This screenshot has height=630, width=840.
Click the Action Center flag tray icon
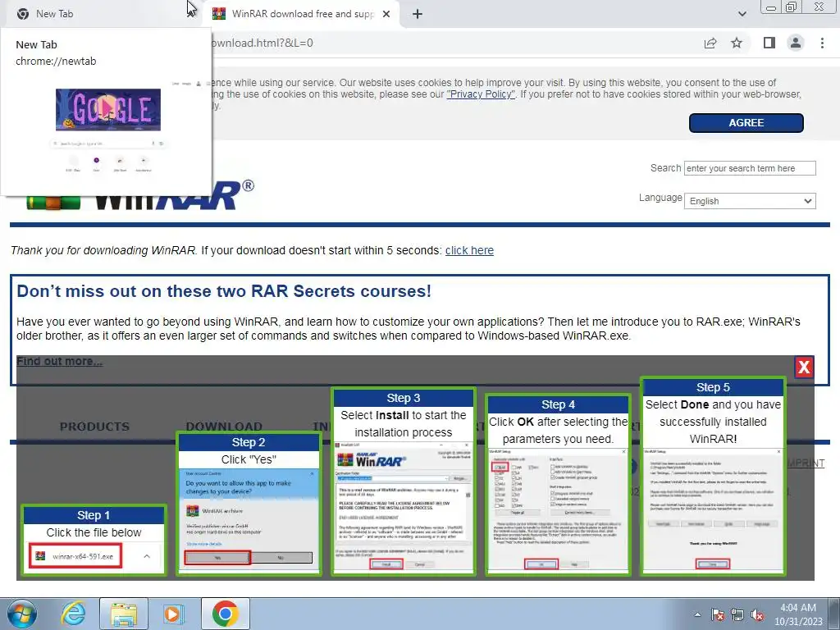[x=717, y=615]
